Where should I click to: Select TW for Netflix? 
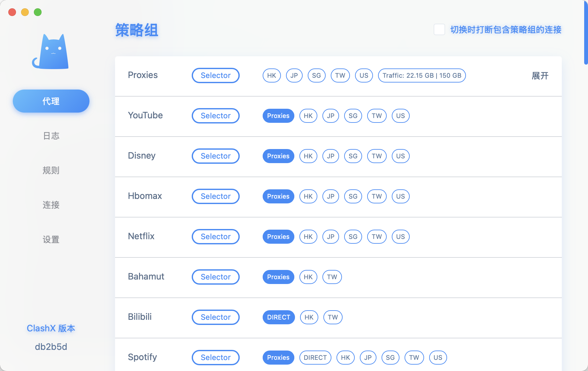tap(377, 237)
